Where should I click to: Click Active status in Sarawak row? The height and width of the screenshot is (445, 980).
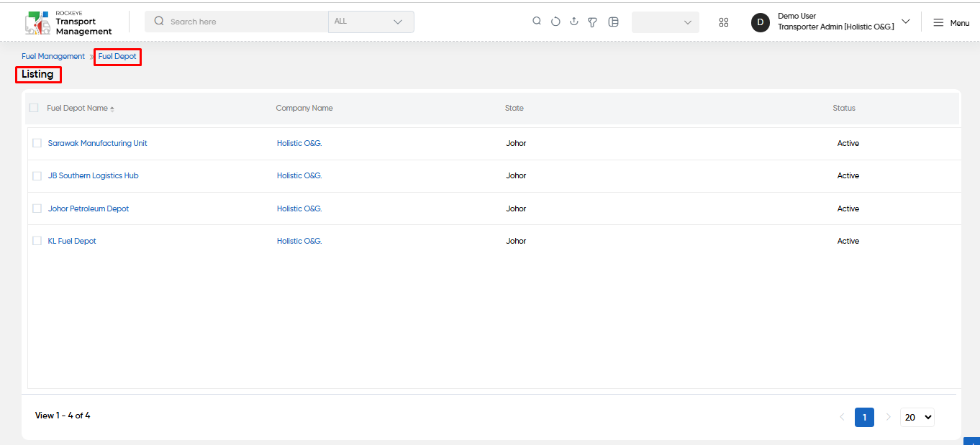[x=848, y=143]
